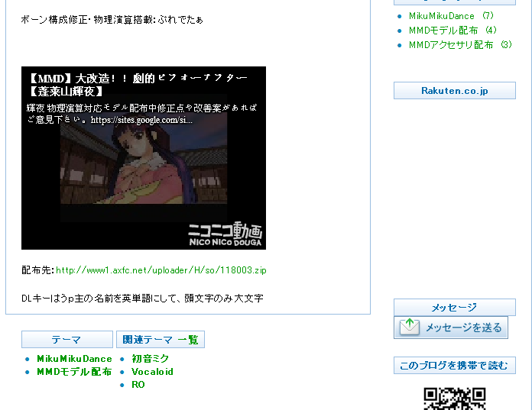Open the Nico Nico video thumbnail
Image resolution: width=532 pixels, height=410 pixels.
coord(144,158)
